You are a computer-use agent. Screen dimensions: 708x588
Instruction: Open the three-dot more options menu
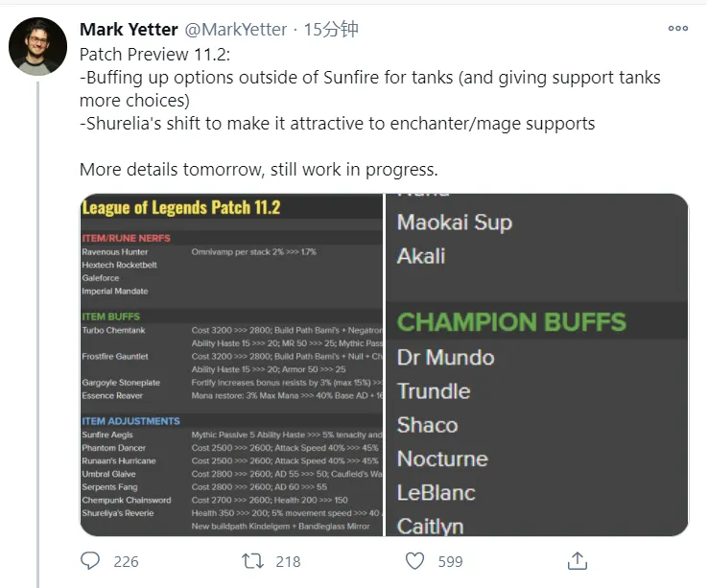pos(677,28)
